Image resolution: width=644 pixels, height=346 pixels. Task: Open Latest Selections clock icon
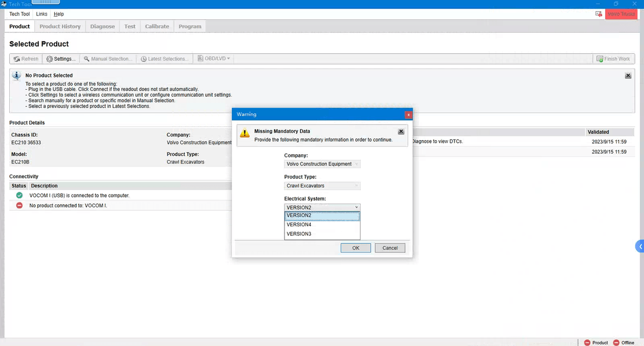(x=144, y=59)
